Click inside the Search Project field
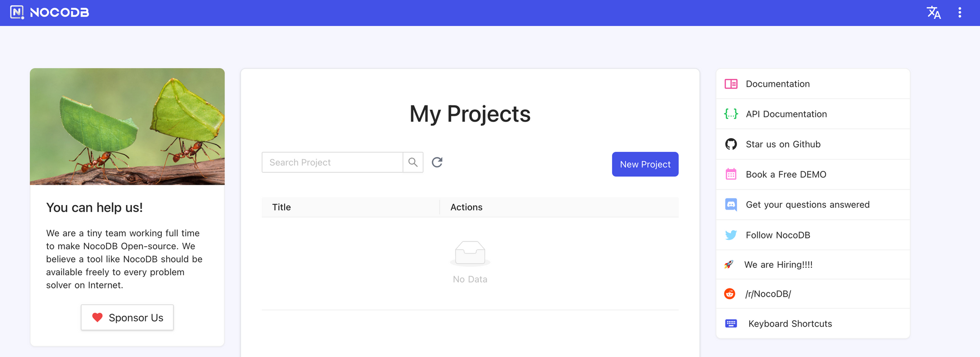980x357 pixels. pyautogui.click(x=333, y=162)
